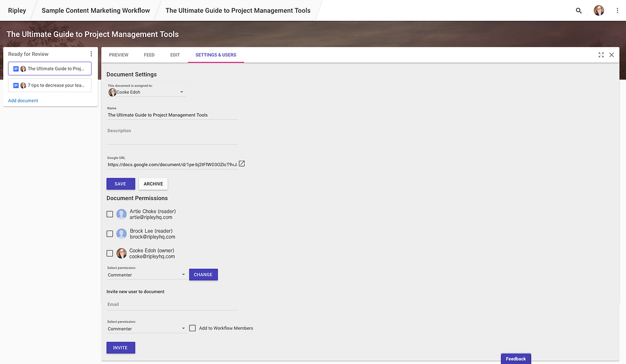This screenshot has height=364, width=626.
Task: Click the Document Permissions heading
Action: [137, 198]
